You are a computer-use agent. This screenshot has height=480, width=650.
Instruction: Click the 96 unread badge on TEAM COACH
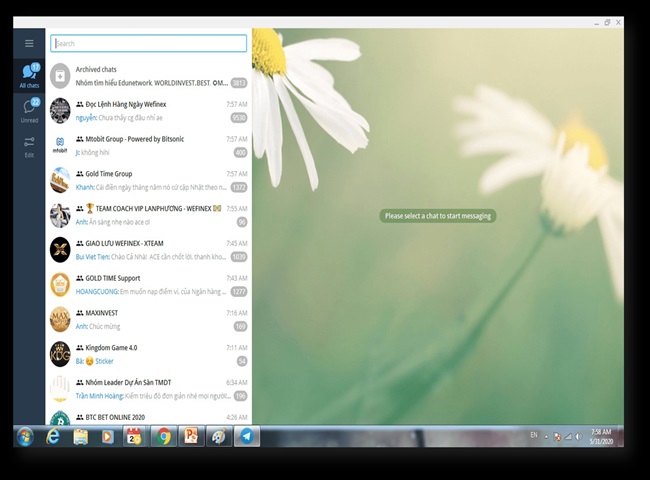click(242, 222)
